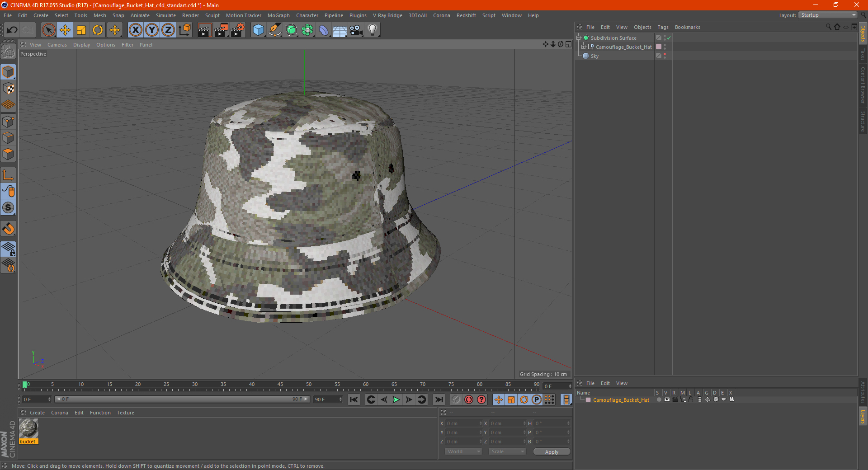Click the timeline preview range slider bar
Viewport: 868px width, 470px height.
point(182,399)
